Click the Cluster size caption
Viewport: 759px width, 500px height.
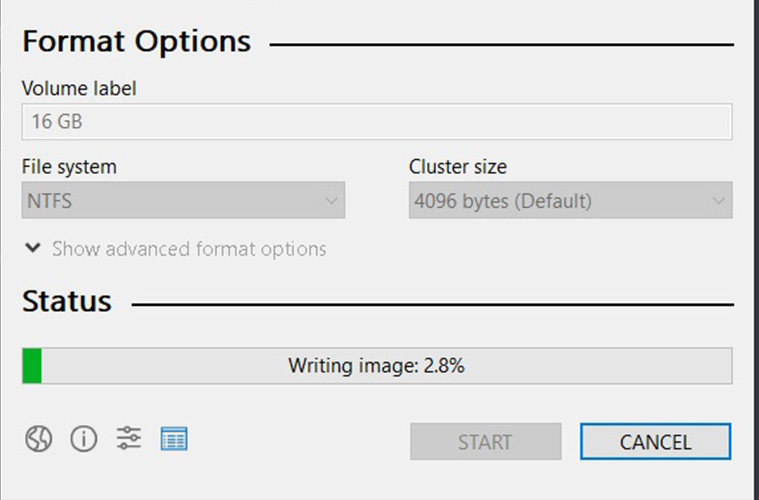[x=457, y=167]
